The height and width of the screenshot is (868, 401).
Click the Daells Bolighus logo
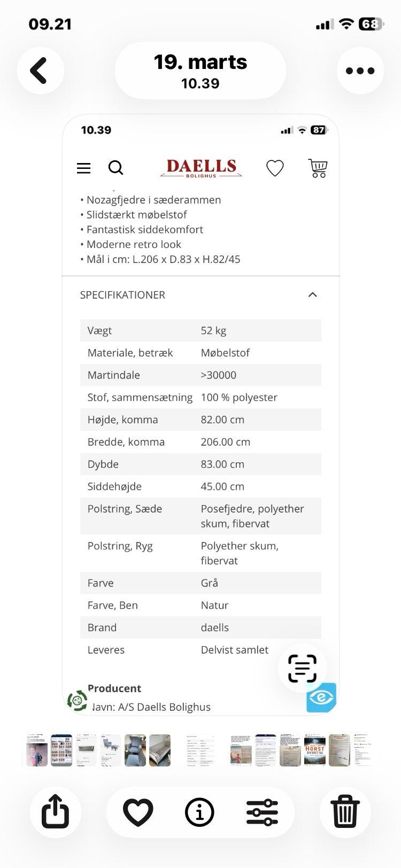pos(201,168)
